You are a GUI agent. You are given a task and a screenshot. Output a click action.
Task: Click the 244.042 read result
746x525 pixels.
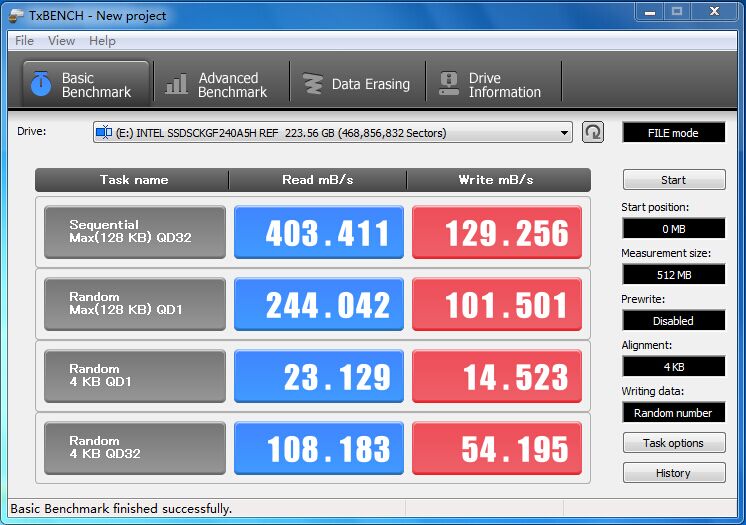[319, 304]
